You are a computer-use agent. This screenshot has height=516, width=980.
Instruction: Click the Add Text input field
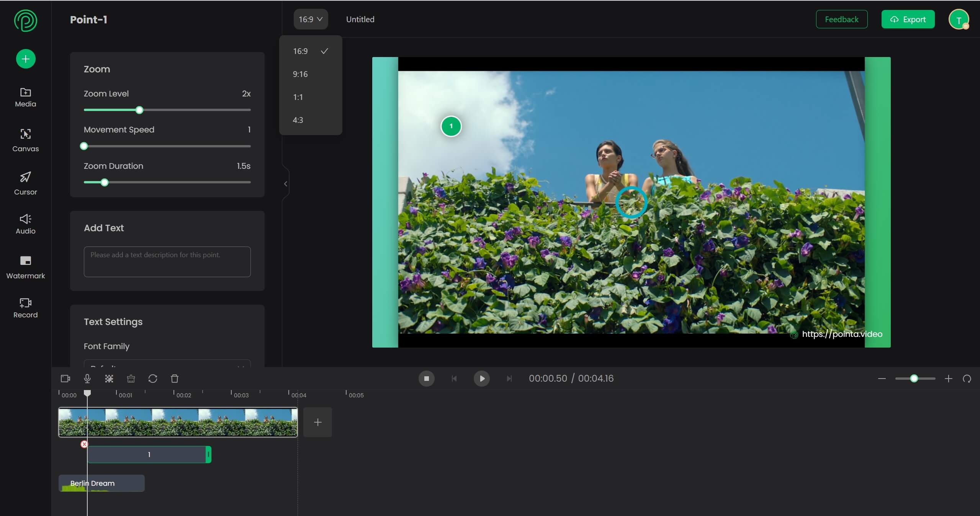167,261
